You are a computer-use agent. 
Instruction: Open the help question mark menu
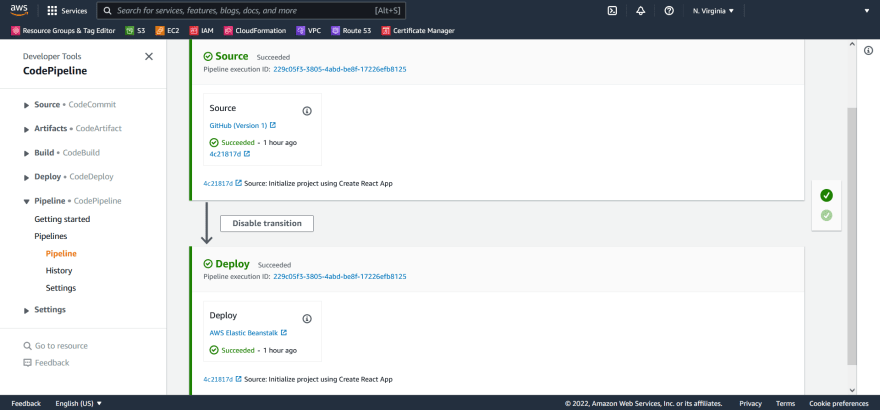tap(669, 11)
